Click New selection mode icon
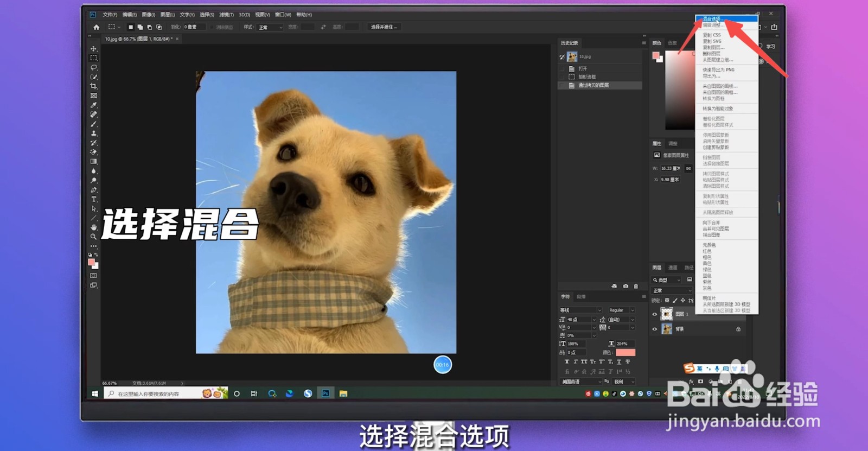 [x=131, y=27]
